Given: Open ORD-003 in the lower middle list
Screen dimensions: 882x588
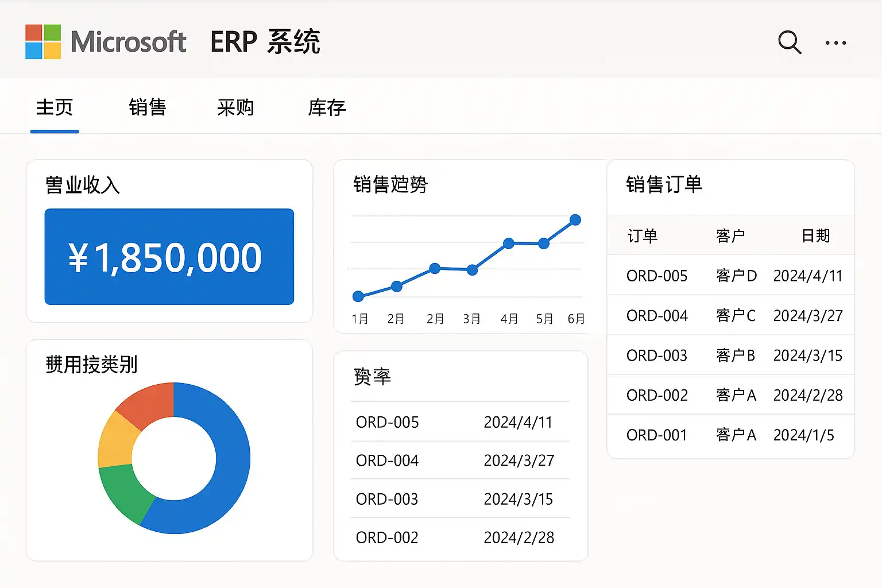Looking at the screenshot, I should click(387, 499).
